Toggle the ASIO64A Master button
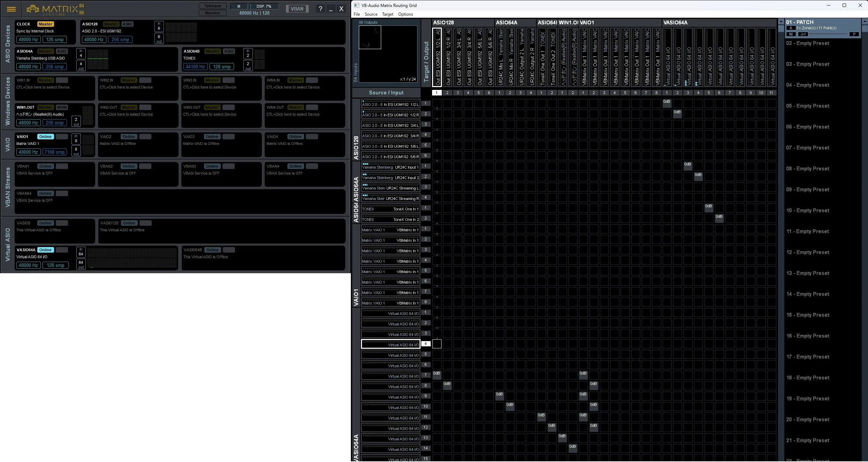Screen dimensions: 868x462 point(45,51)
